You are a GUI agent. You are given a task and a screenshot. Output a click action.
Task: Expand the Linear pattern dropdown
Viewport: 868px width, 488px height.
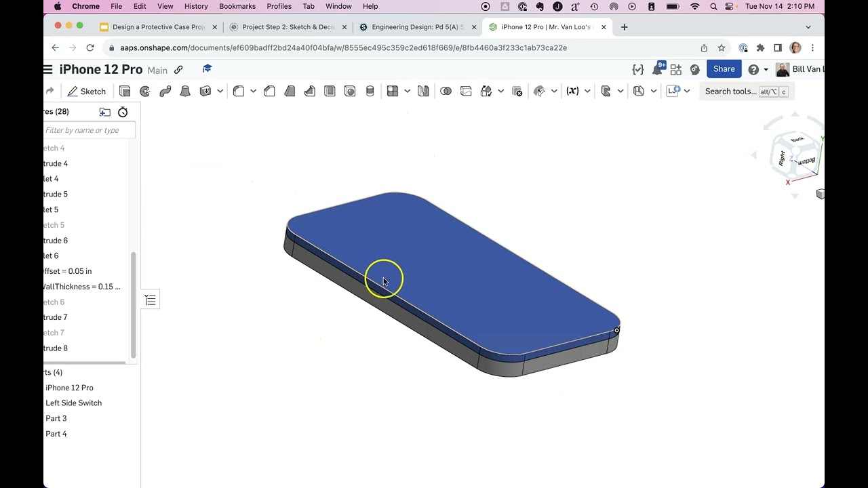point(407,91)
